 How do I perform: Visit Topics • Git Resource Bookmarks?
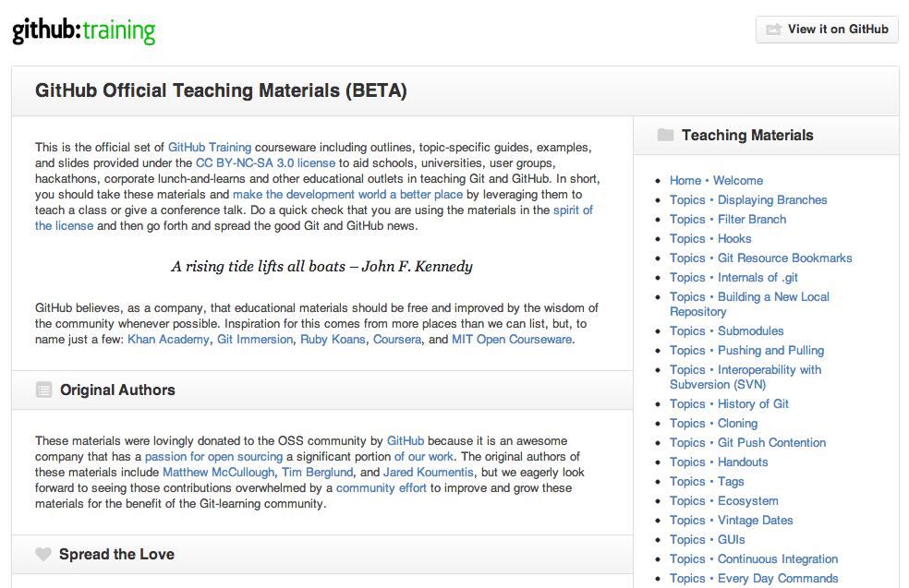(x=761, y=258)
